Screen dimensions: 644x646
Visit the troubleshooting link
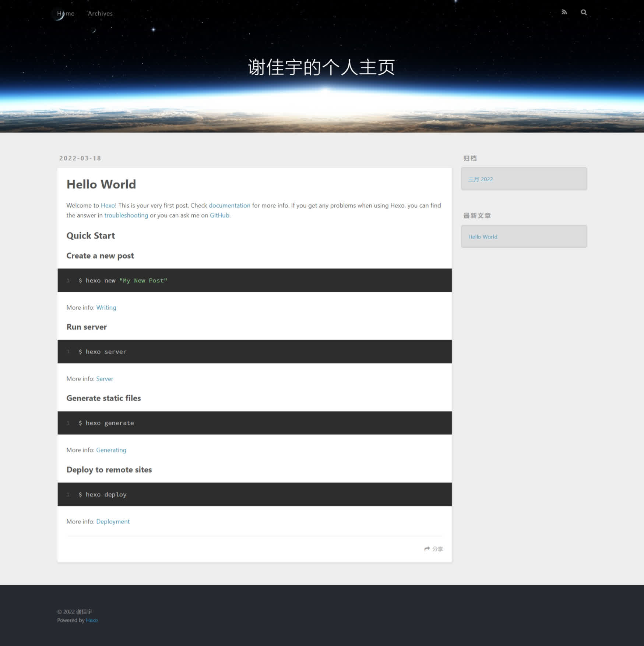click(126, 215)
